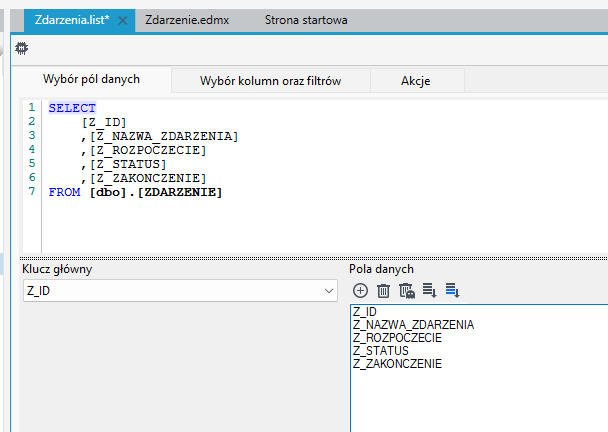Clear all data fields with truck-trash icon

coord(407,290)
